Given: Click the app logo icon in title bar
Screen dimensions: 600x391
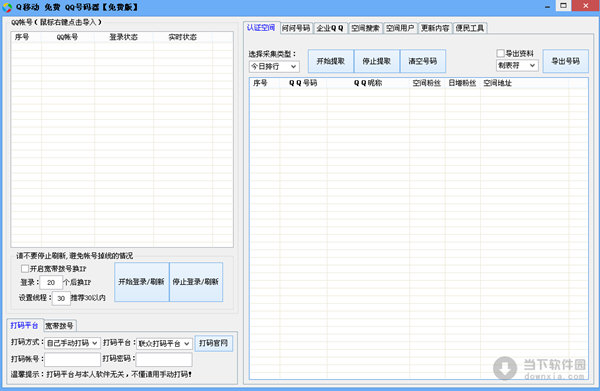Looking at the screenshot, I should point(7,7).
